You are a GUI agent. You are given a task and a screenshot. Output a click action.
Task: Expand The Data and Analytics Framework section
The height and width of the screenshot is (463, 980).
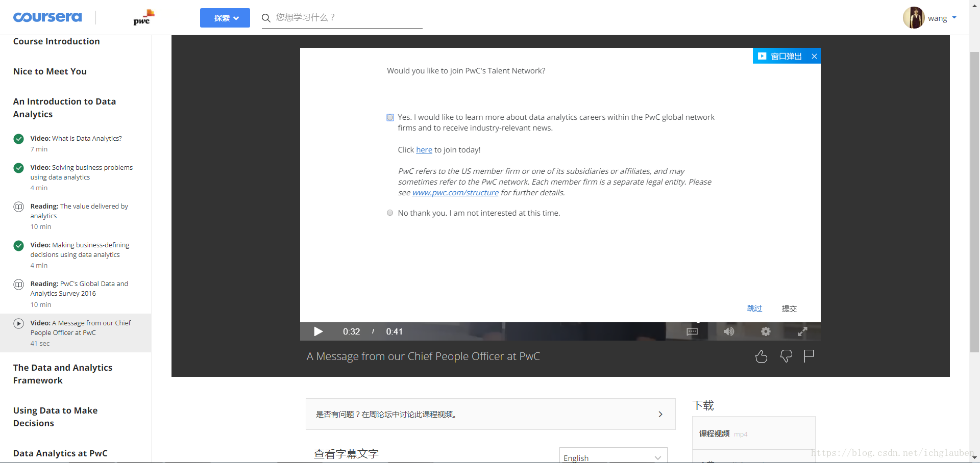click(63, 374)
